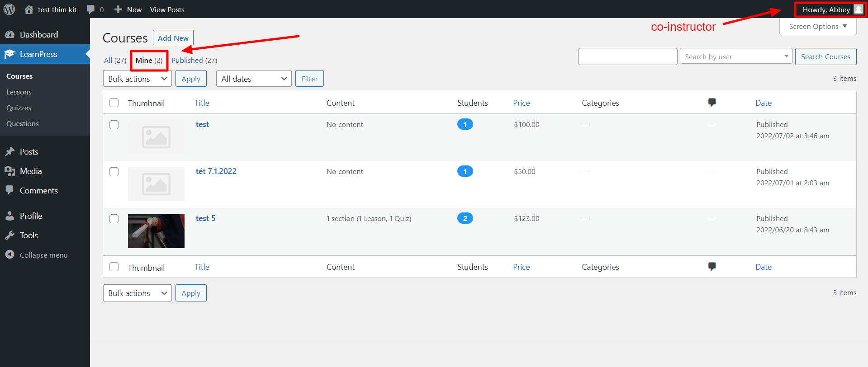
Task: Click the Profile user icon
Action: coord(9,216)
